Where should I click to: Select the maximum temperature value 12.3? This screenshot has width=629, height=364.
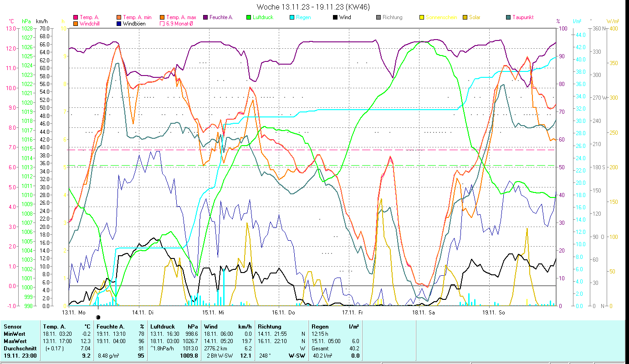[86, 341]
